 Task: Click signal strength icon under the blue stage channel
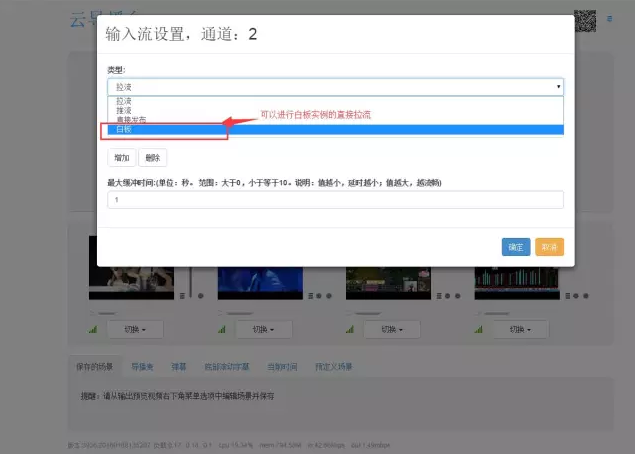click(x=222, y=330)
